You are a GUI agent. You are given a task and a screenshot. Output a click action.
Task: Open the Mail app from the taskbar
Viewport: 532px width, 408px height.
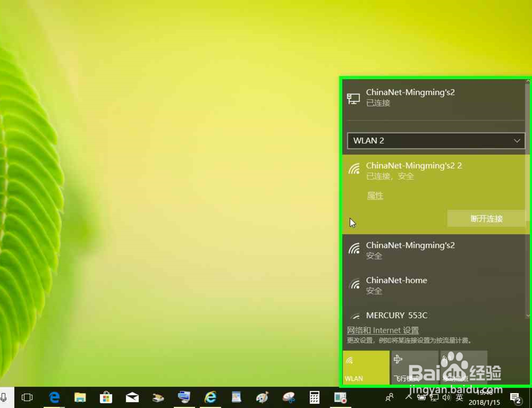pos(132,397)
